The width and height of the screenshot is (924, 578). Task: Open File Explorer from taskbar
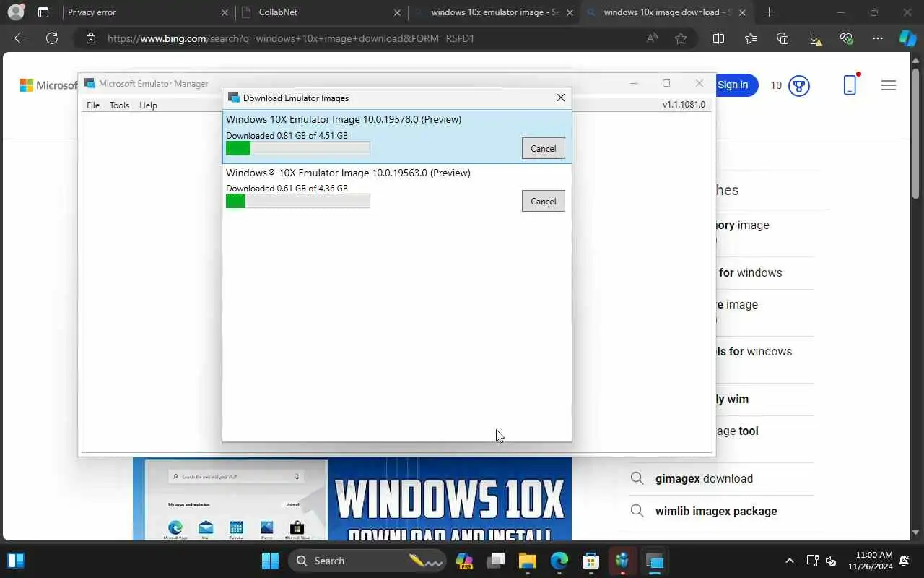point(528,561)
